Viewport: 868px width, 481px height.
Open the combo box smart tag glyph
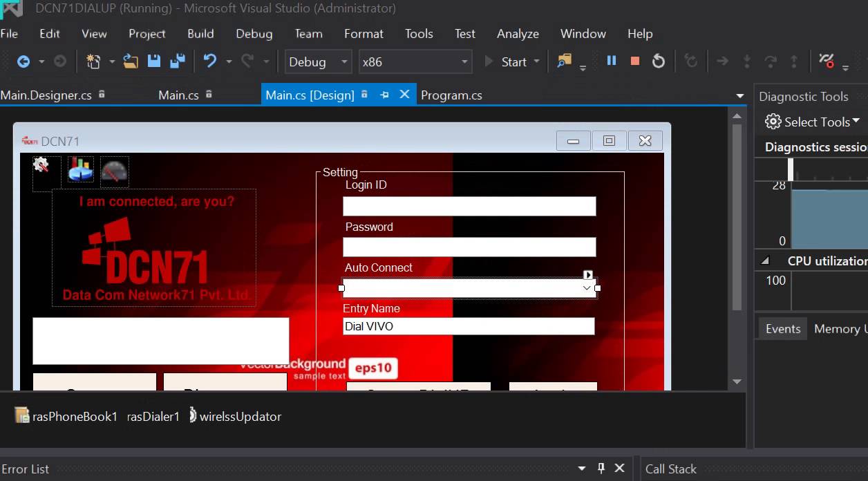click(x=588, y=274)
